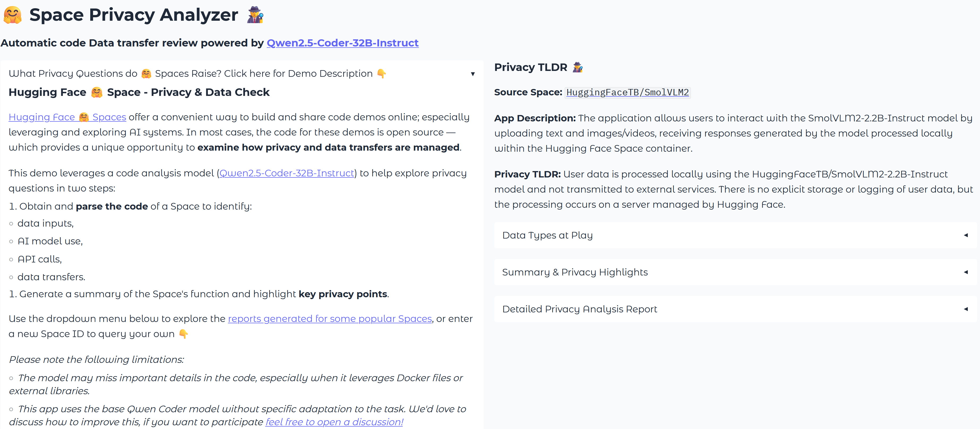
Task: Follow the Hugging Face Spaces link
Action: (x=67, y=117)
